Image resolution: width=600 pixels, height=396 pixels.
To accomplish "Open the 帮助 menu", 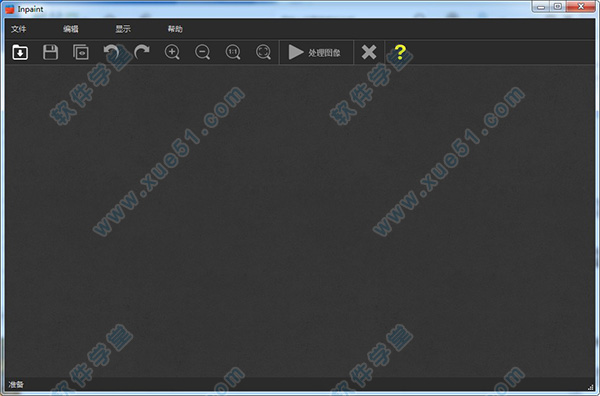I will pos(175,29).
